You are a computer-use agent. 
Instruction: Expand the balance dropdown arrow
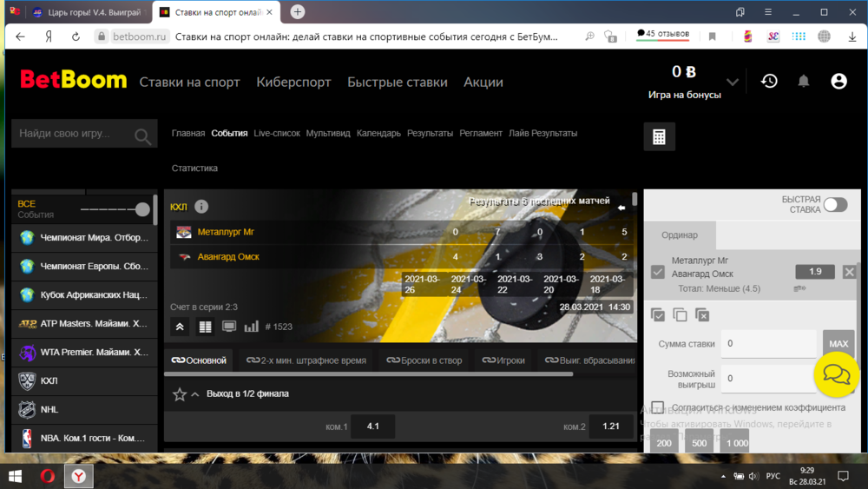pos(733,82)
